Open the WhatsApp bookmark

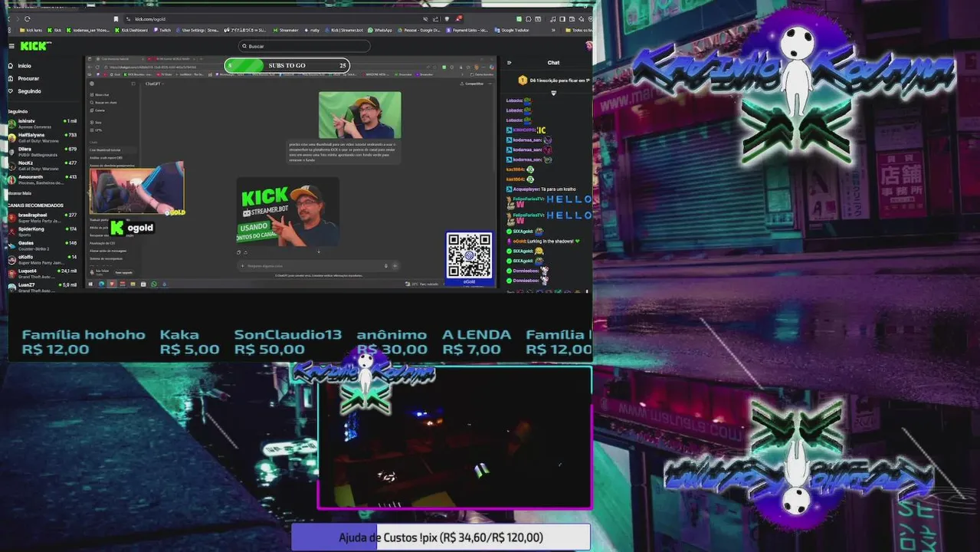click(380, 30)
